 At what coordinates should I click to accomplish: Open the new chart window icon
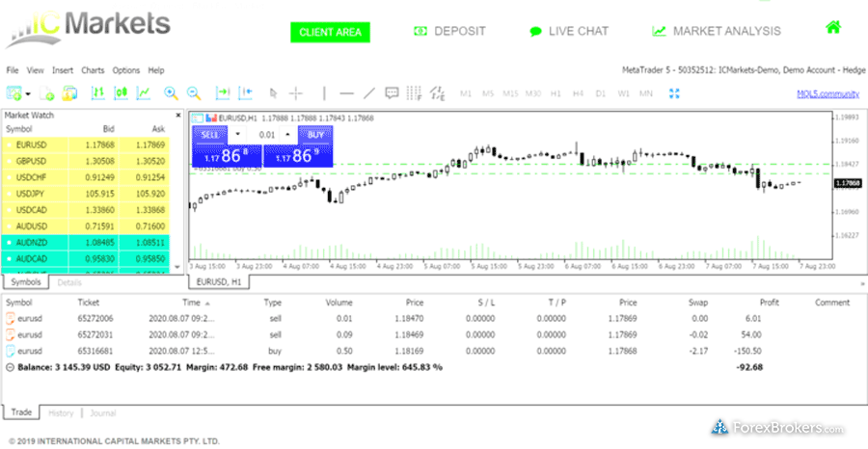(x=14, y=93)
